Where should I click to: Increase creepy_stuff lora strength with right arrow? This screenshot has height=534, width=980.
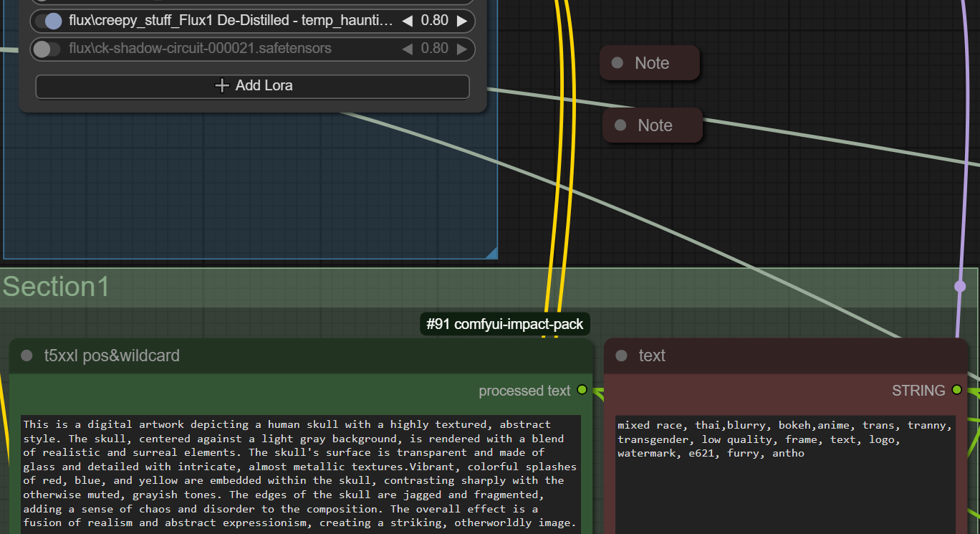pyautogui.click(x=462, y=21)
